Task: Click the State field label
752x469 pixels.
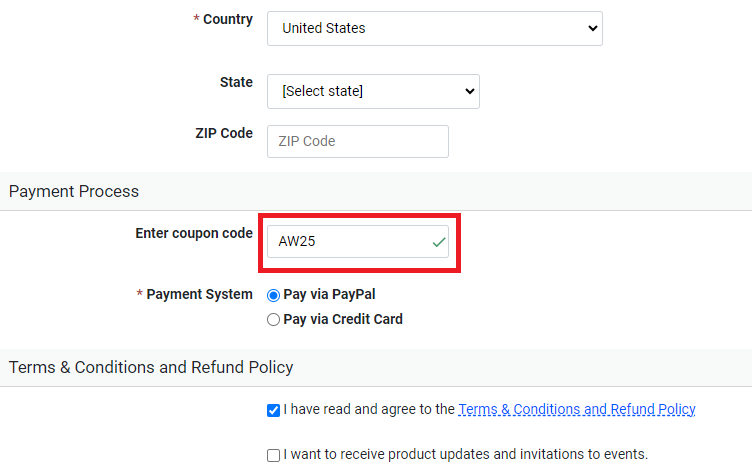Action: 236,83
